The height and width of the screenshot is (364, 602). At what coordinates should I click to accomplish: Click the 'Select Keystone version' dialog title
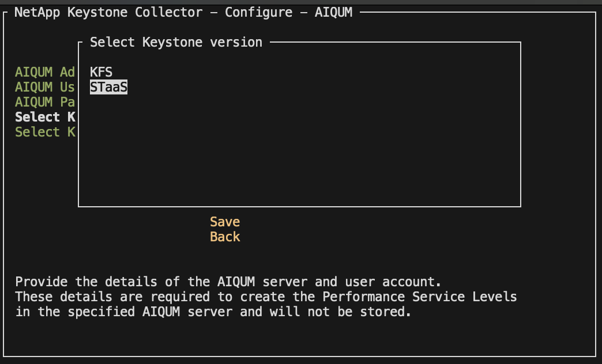[176, 42]
